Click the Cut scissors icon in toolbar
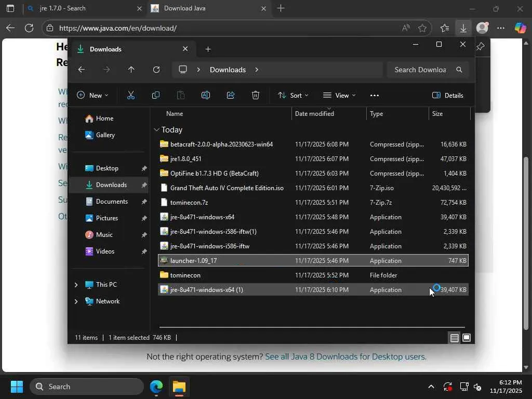Screen dimensions: 532x399 [x=130, y=95]
